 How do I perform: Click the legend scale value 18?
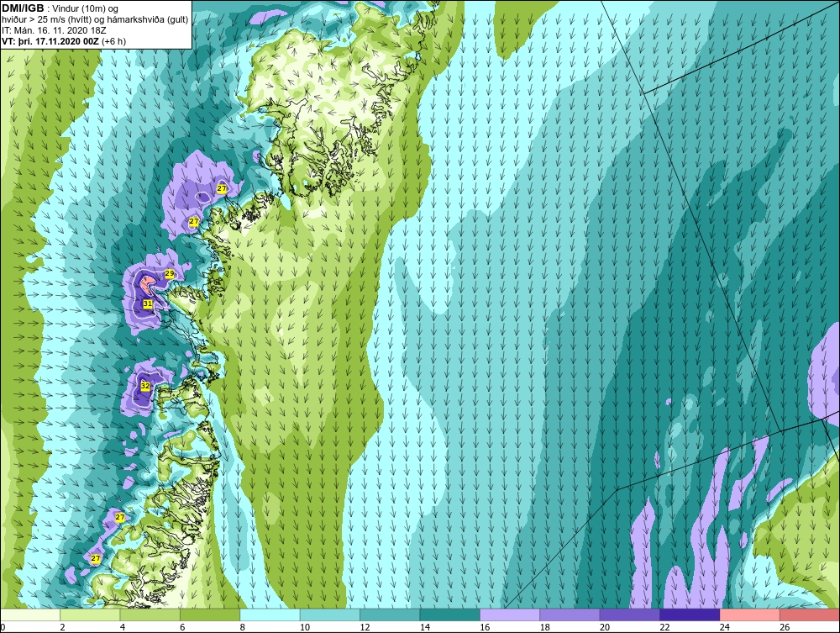pyautogui.click(x=545, y=627)
